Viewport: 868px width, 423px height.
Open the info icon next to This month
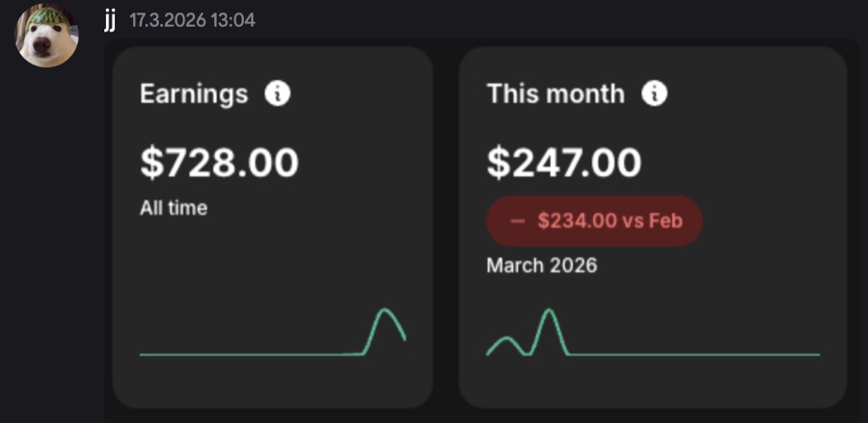pyautogui.click(x=654, y=94)
